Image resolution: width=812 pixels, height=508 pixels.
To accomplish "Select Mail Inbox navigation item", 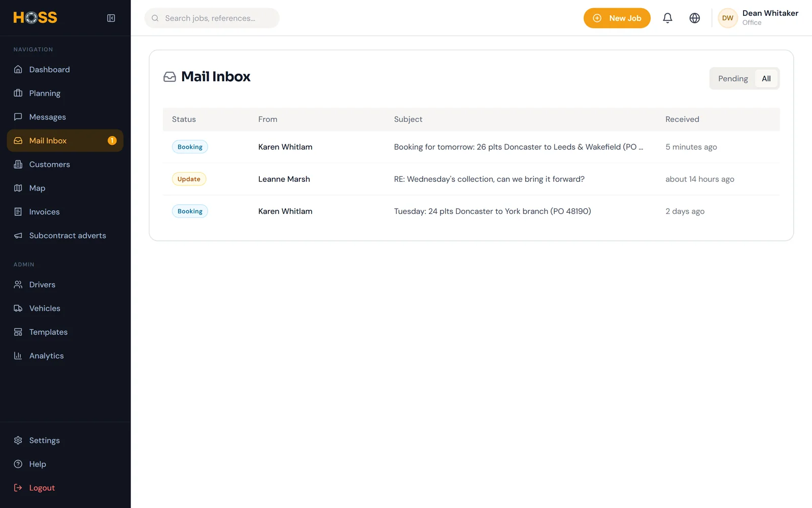I will [65, 141].
